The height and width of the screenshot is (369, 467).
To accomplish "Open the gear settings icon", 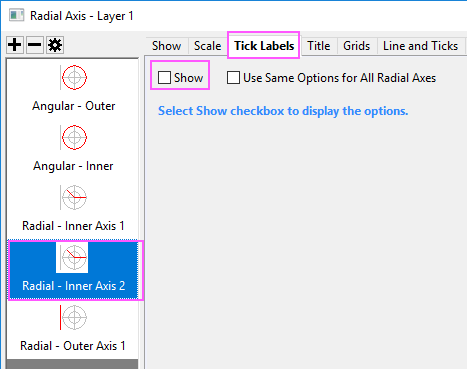I will (x=55, y=45).
